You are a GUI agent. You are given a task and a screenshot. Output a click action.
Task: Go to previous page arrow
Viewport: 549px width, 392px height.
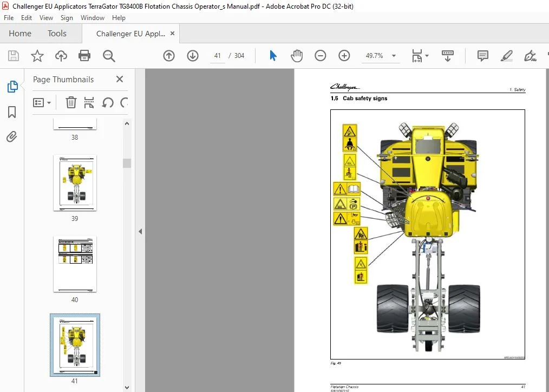(x=169, y=56)
